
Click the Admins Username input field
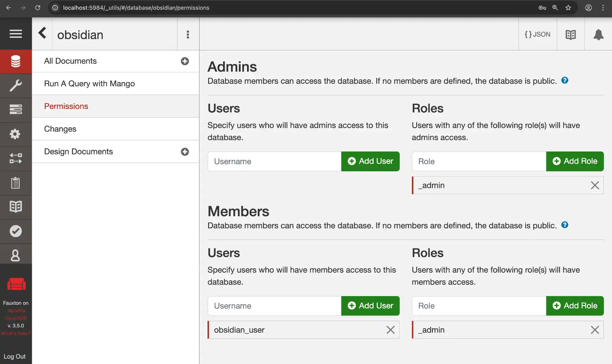(274, 161)
